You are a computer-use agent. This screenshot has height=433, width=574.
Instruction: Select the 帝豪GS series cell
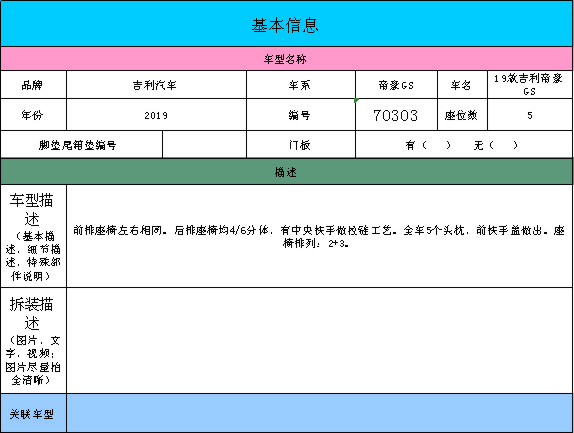coord(396,85)
